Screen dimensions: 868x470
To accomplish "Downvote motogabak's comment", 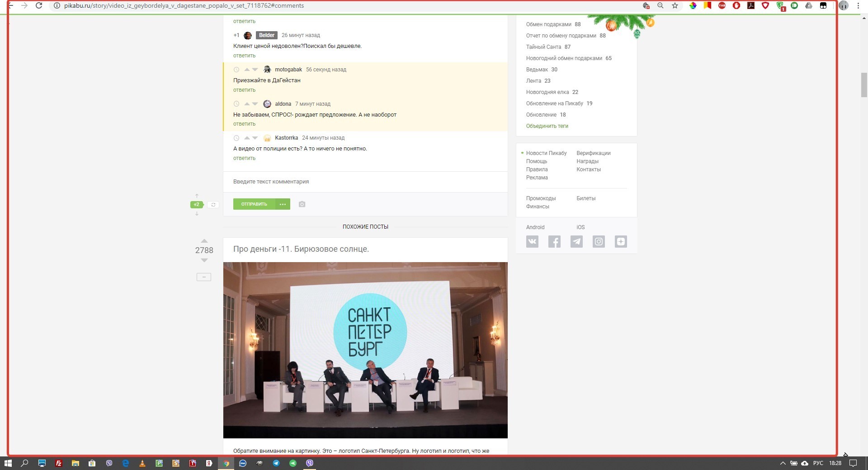I will pyautogui.click(x=255, y=69).
